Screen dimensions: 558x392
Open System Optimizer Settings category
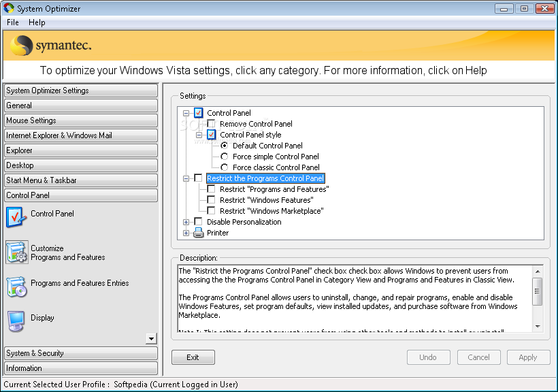[x=81, y=91]
